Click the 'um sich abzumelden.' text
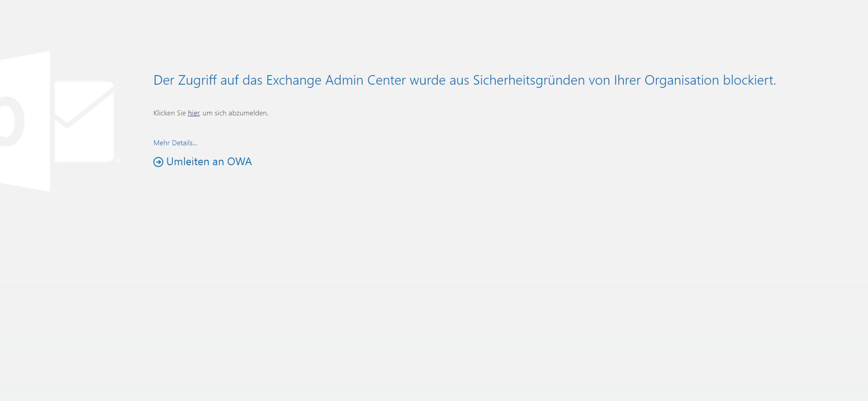 click(235, 113)
